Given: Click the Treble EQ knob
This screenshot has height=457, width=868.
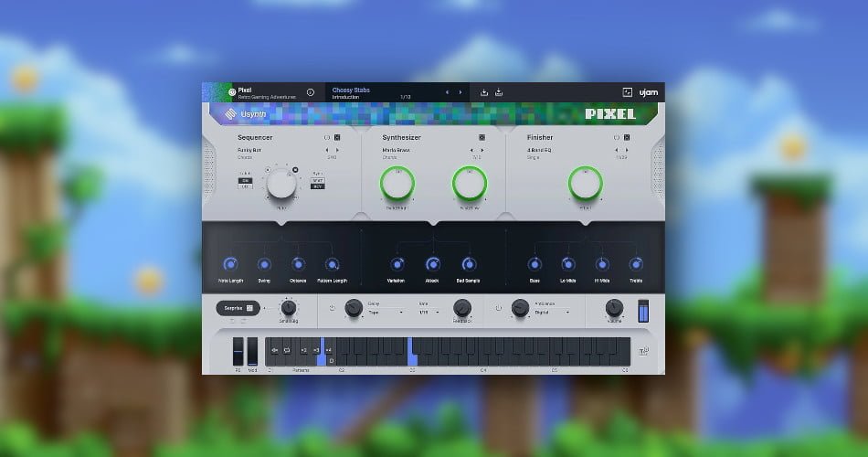Looking at the screenshot, I should (636, 264).
